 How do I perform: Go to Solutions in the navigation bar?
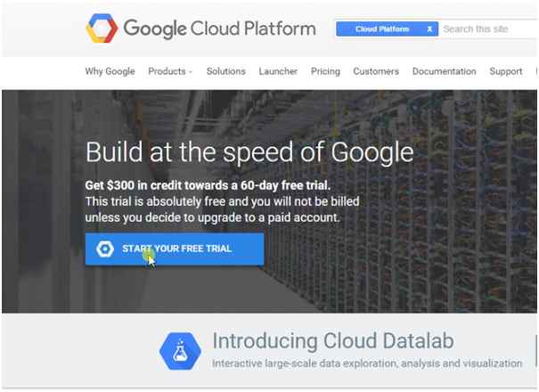click(x=225, y=71)
